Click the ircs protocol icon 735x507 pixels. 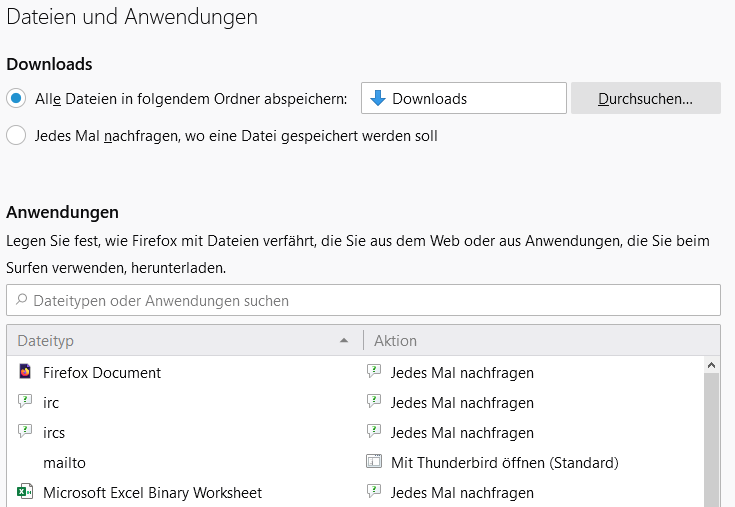pyautogui.click(x=24, y=431)
